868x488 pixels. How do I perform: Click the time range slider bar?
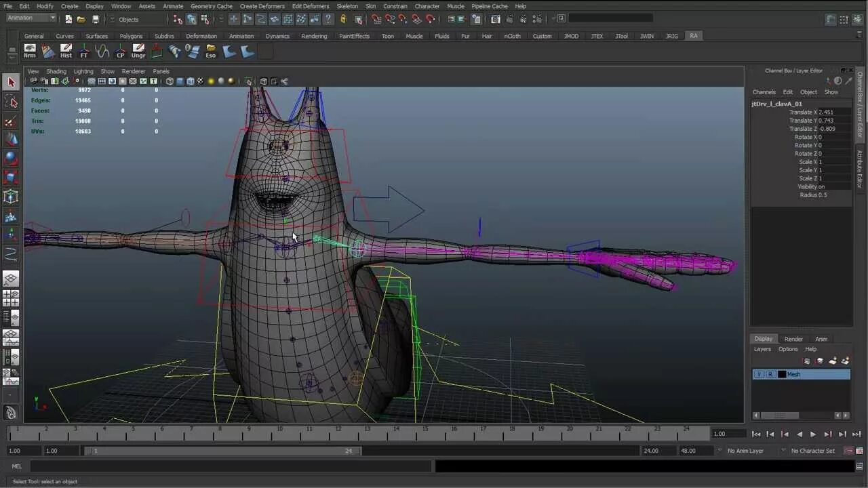coord(224,451)
